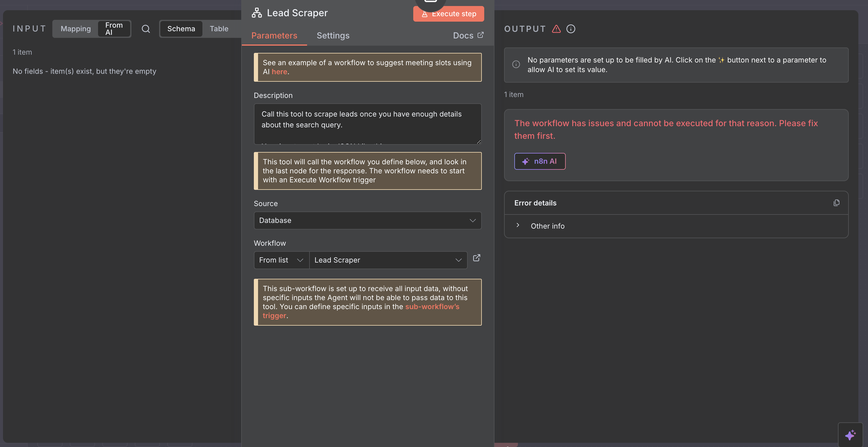Click the search icon in Input panel

tap(146, 29)
